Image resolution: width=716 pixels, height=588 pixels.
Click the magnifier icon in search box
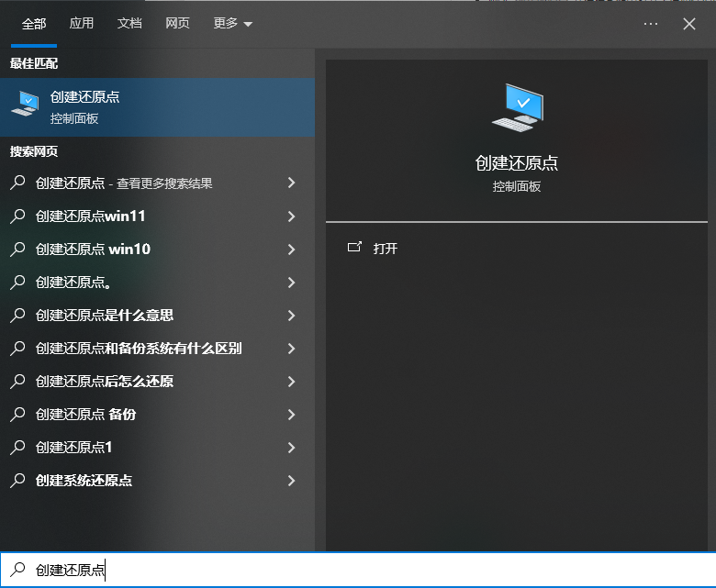(17, 570)
